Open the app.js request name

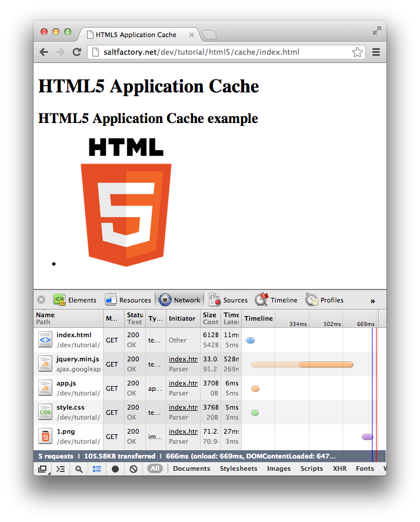coord(66,383)
